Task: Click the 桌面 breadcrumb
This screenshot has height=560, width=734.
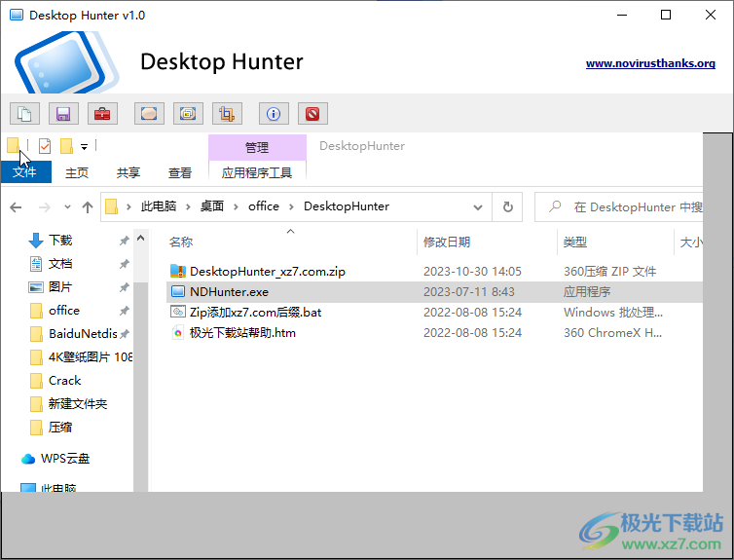Action: (x=212, y=206)
